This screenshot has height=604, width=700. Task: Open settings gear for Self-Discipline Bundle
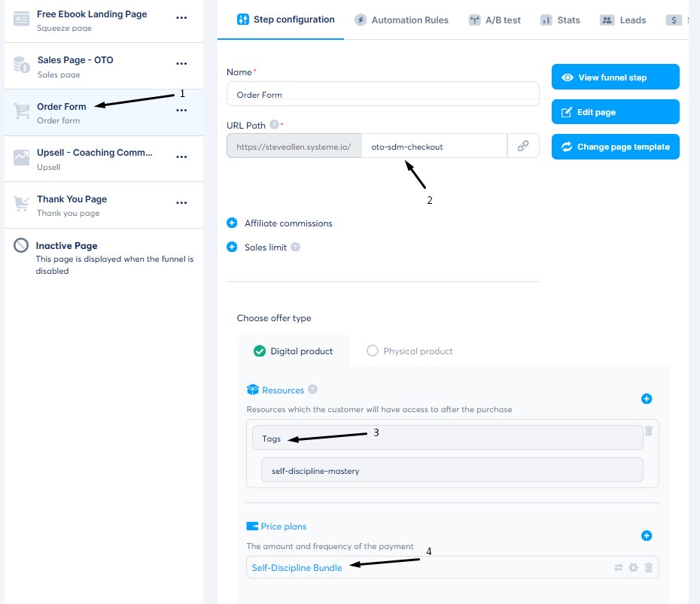pos(633,568)
